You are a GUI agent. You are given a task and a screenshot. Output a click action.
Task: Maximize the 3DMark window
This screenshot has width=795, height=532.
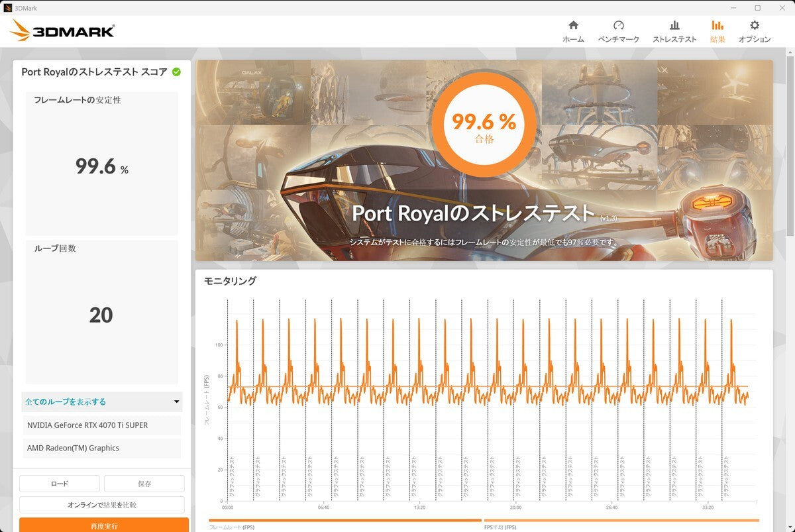757,7
